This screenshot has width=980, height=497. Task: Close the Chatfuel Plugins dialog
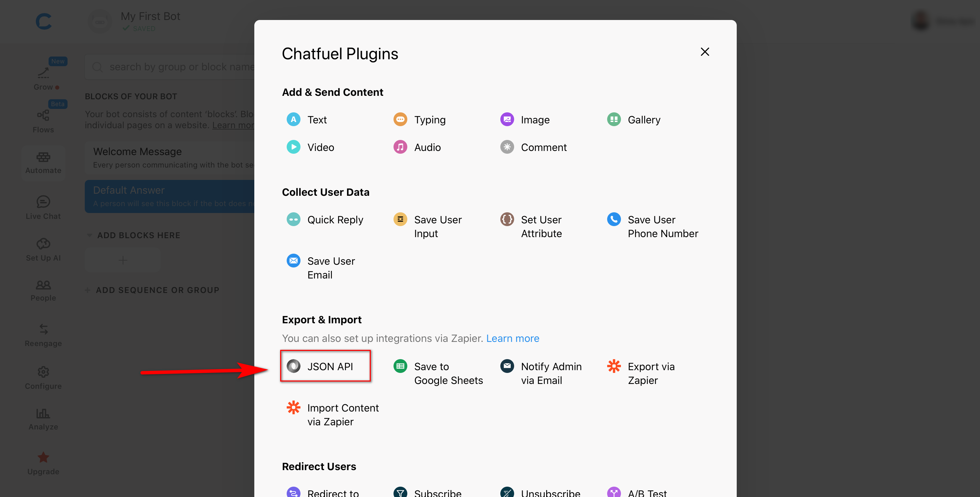[x=705, y=52]
